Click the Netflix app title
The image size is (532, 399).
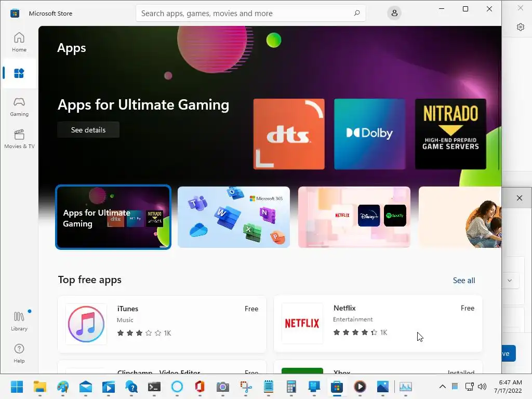344,308
